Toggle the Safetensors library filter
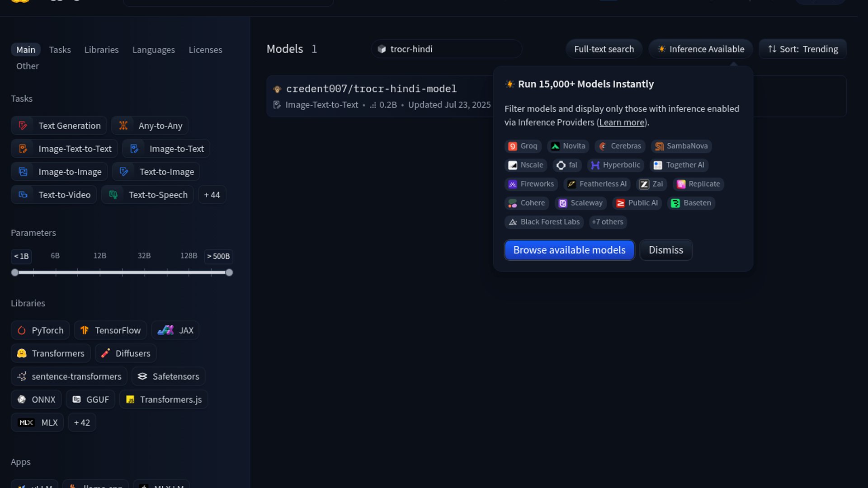The height and width of the screenshot is (488, 868). pyautogui.click(x=168, y=376)
